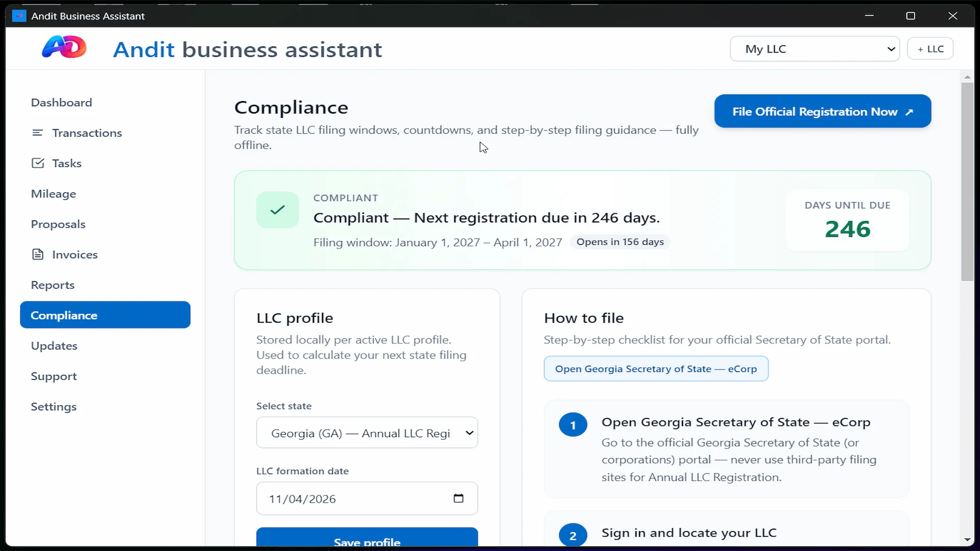Click the Compliance page heading
The width and height of the screenshot is (980, 551).
pos(291,107)
